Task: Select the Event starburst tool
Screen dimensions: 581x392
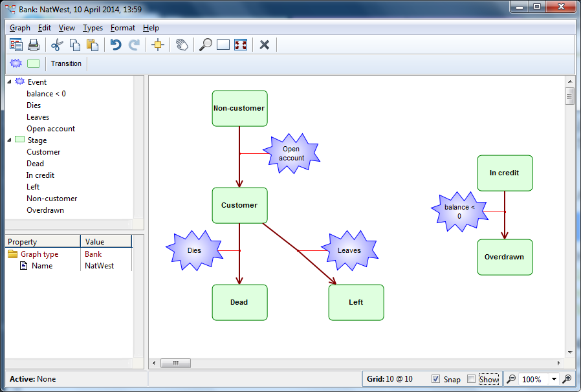Action: [16, 63]
